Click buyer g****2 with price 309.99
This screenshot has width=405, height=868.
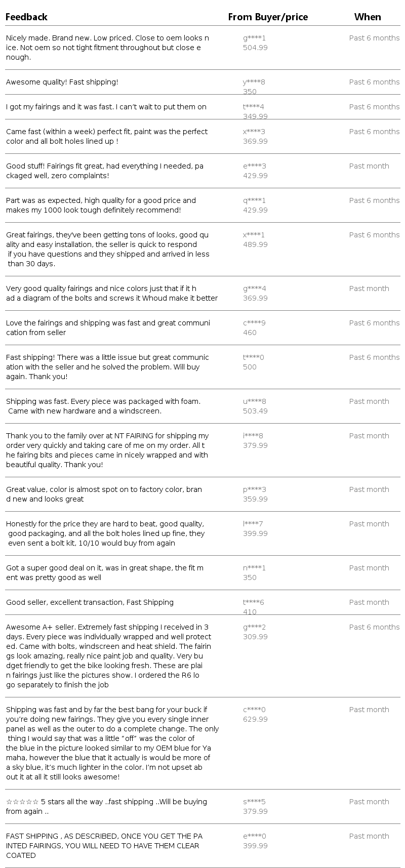click(254, 627)
